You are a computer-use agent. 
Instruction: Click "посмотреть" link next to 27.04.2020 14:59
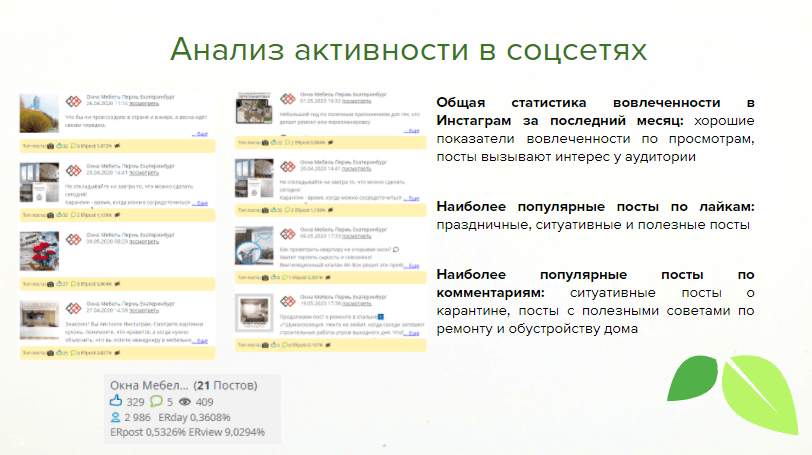click(144, 311)
